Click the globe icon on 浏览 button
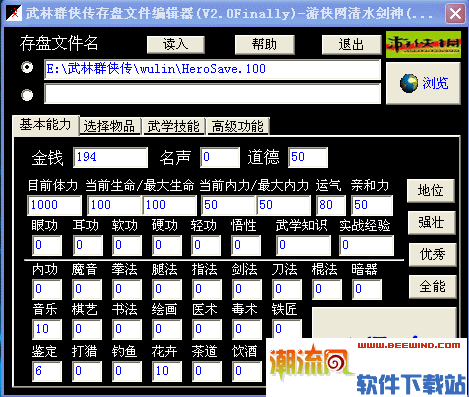The image size is (469, 397). [408, 83]
